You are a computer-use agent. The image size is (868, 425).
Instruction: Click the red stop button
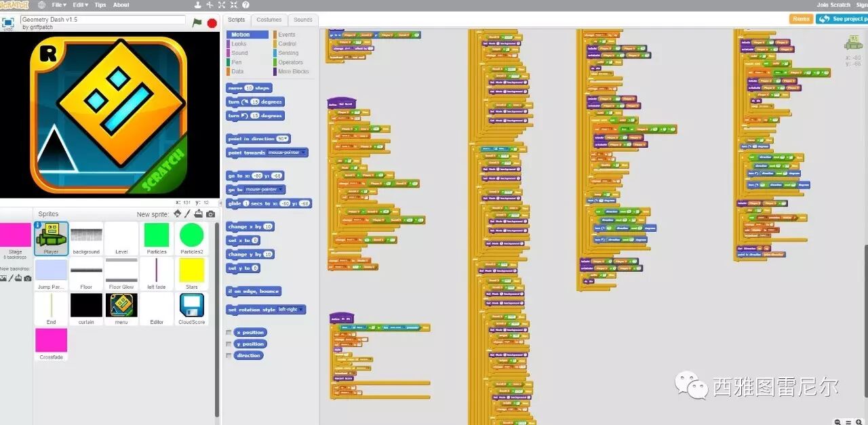(212, 23)
